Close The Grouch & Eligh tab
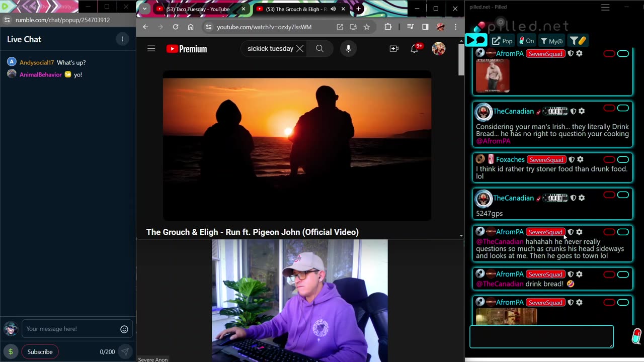 344,9
